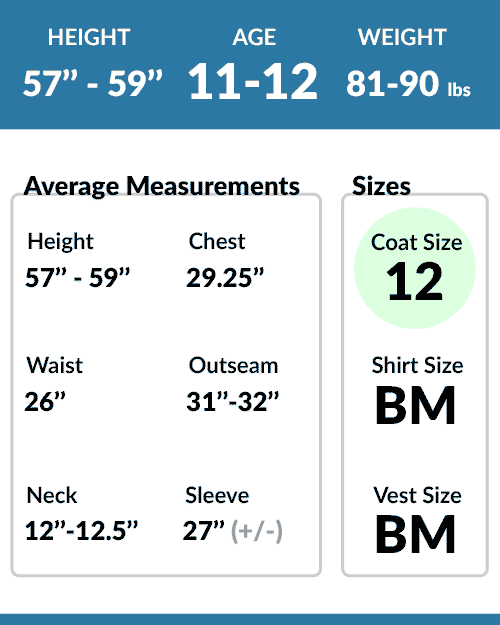Click the Sizes heading
The width and height of the screenshot is (500, 625).
(381, 186)
